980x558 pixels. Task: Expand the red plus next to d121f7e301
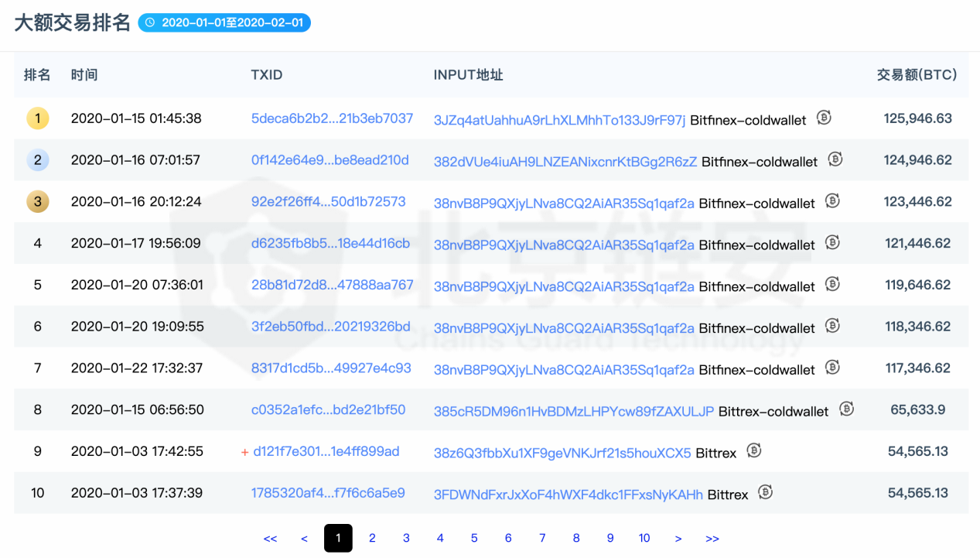click(x=244, y=452)
